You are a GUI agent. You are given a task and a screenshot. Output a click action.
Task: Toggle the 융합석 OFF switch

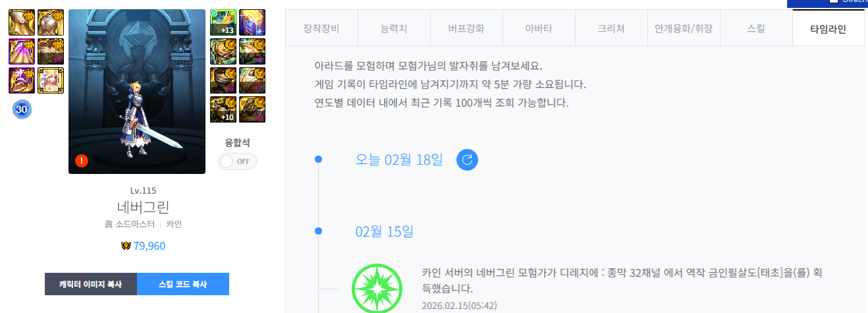(x=238, y=161)
